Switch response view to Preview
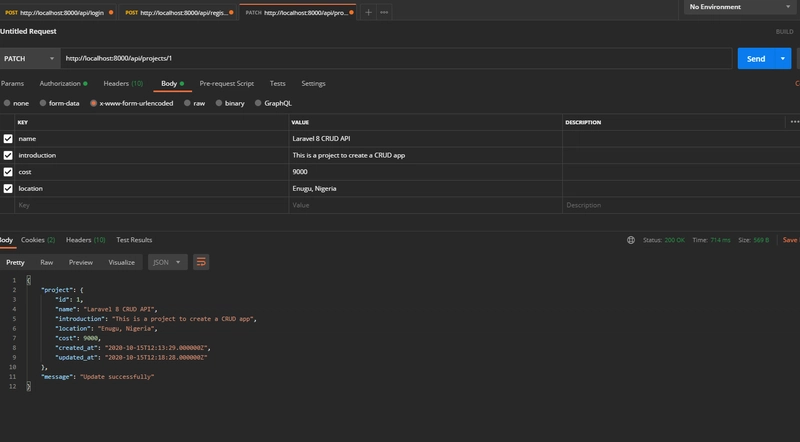 tap(81, 262)
